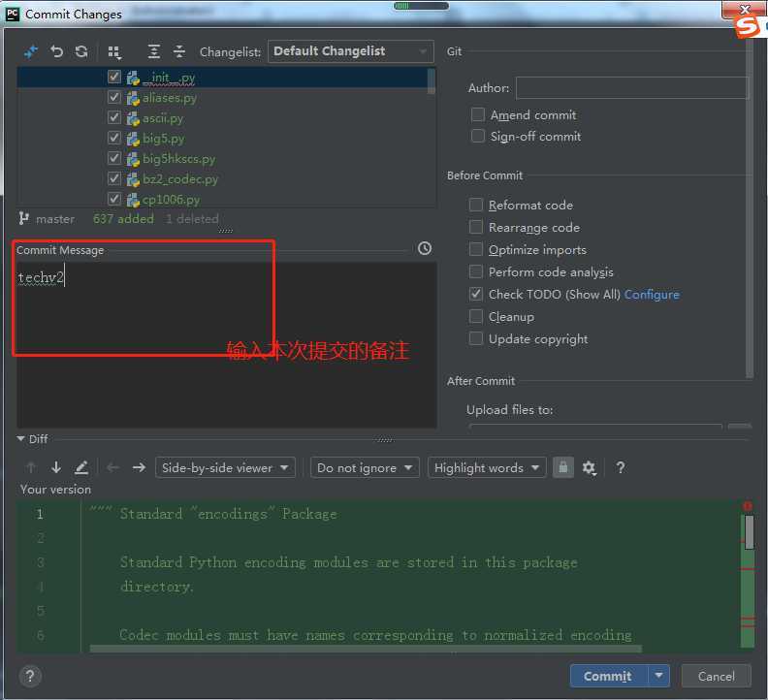The height and width of the screenshot is (700, 768).
Task: Open the Side-by-side viewer dropdown
Action: [x=225, y=467]
